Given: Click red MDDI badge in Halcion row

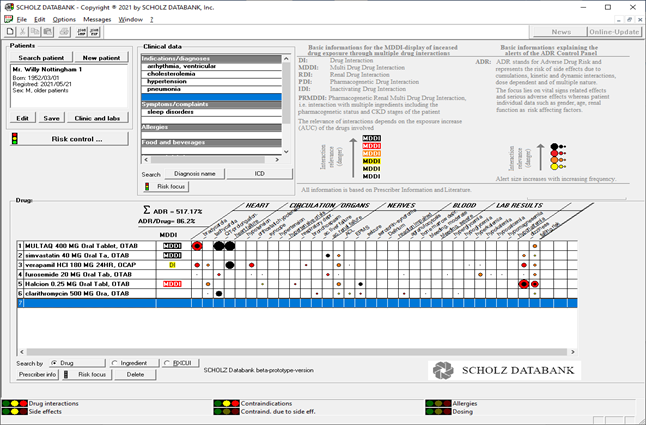Looking at the screenshot, I should click(x=172, y=284).
